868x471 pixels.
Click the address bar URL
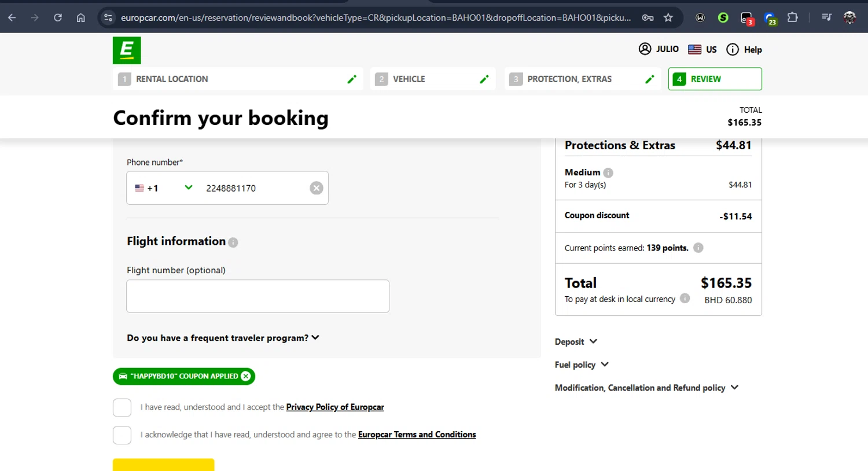coord(376,17)
